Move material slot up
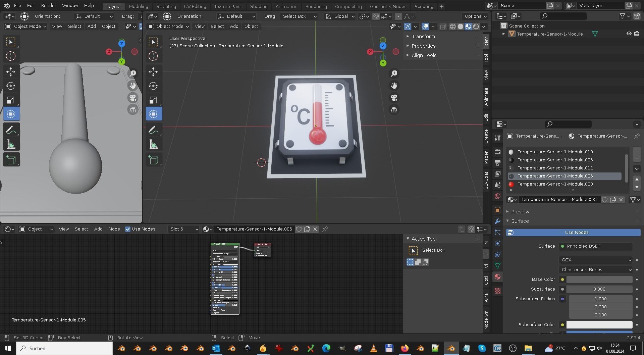The width and height of the screenshot is (644, 355). 637,179
